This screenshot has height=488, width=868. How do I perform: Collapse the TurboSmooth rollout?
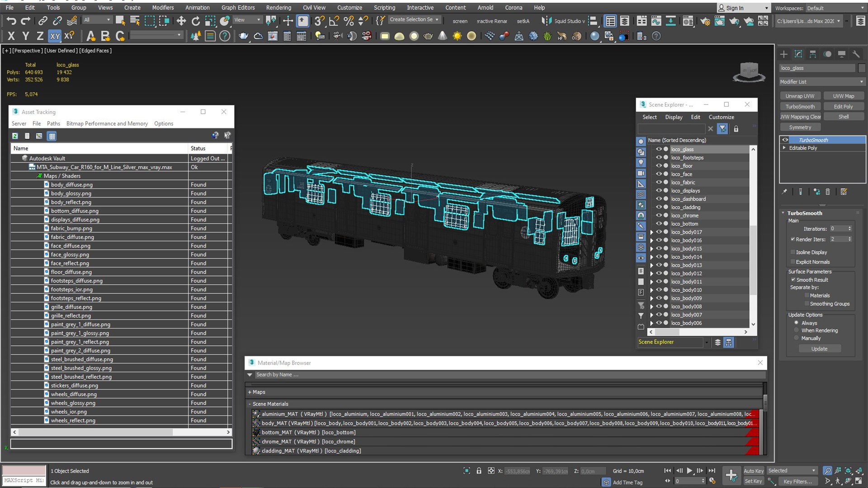[x=783, y=213]
